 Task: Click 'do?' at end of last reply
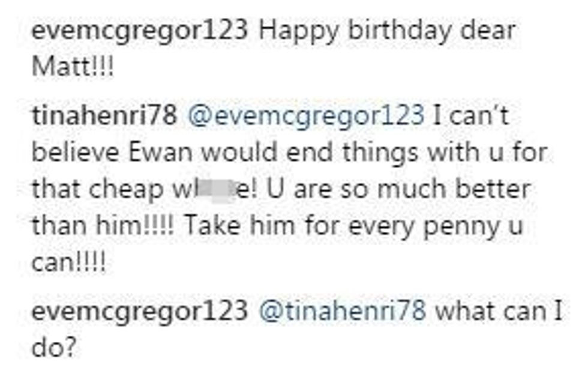point(55,348)
